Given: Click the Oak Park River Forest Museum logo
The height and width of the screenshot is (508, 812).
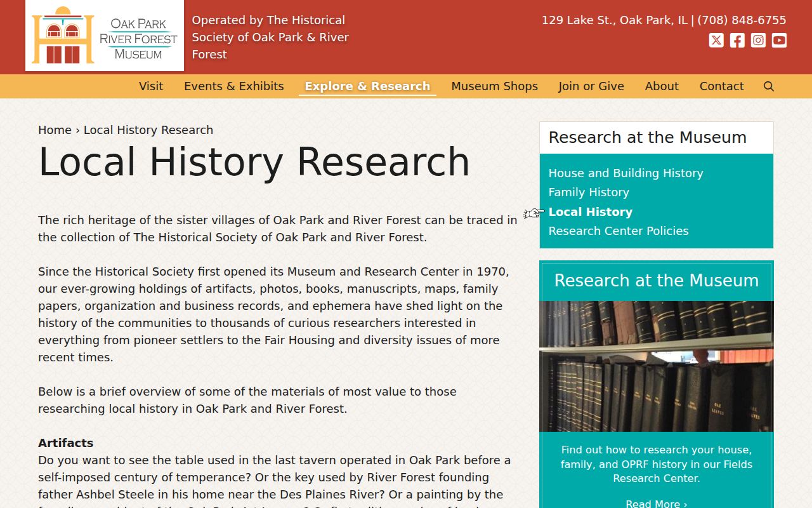Looking at the screenshot, I should click(105, 36).
